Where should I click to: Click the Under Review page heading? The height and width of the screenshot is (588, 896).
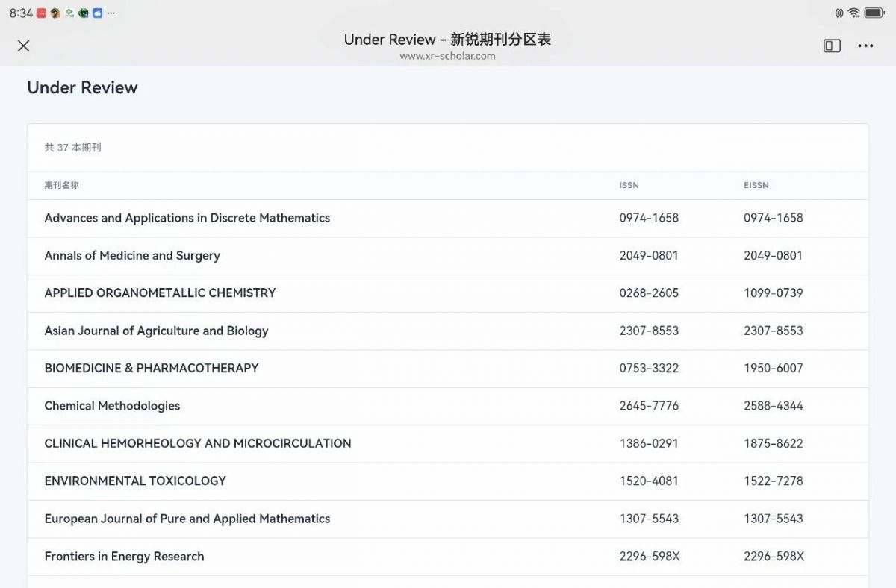click(x=82, y=87)
